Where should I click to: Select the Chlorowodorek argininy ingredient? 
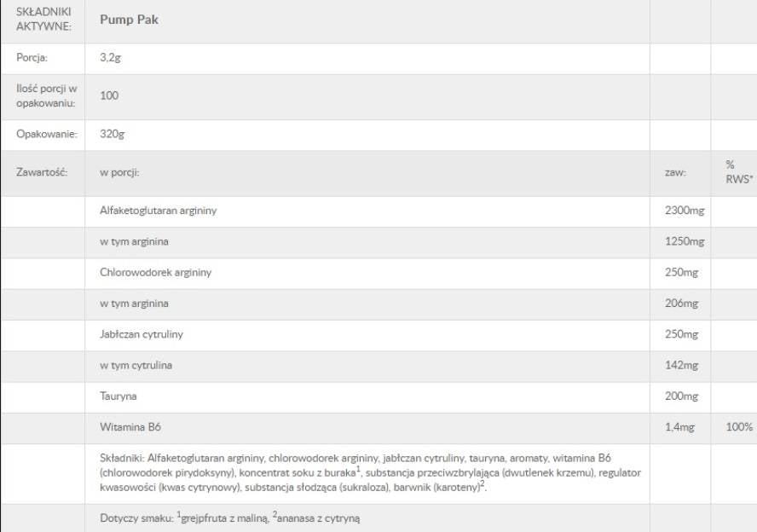(x=155, y=273)
